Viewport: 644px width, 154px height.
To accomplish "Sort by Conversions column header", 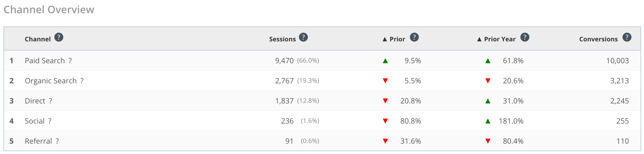I will (598, 39).
